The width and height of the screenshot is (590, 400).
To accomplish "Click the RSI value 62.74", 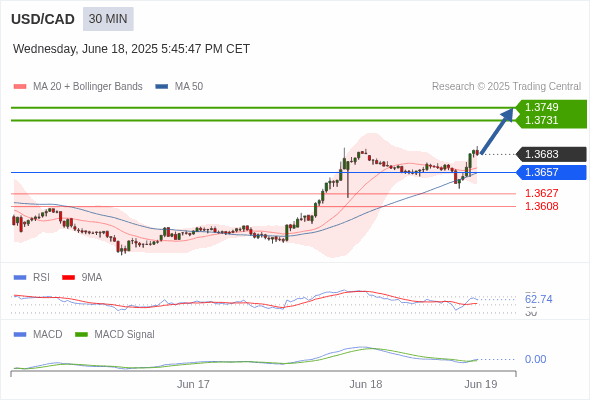I will [538, 299].
